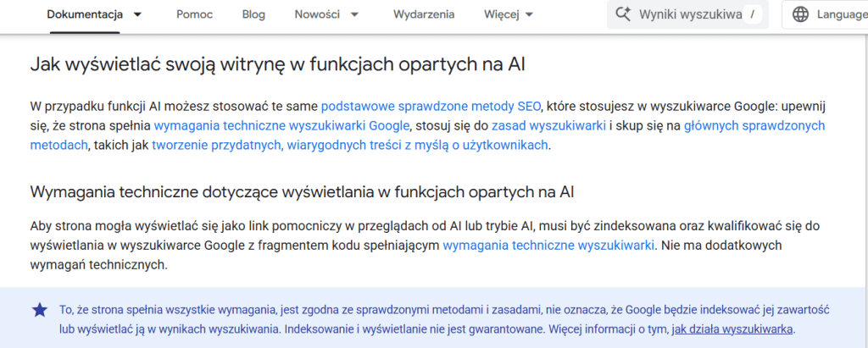Select the Nowości tab label
The width and height of the screenshot is (868, 348).
[x=317, y=14]
